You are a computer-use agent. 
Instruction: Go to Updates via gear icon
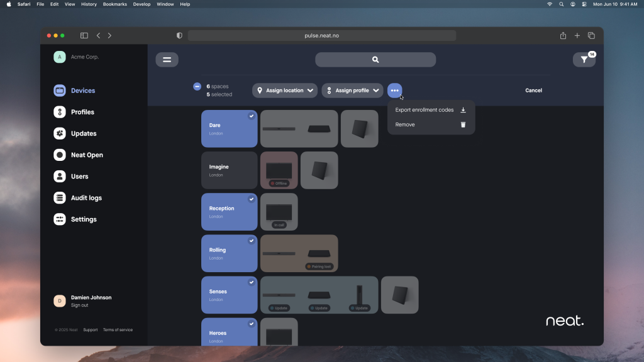click(x=60, y=133)
